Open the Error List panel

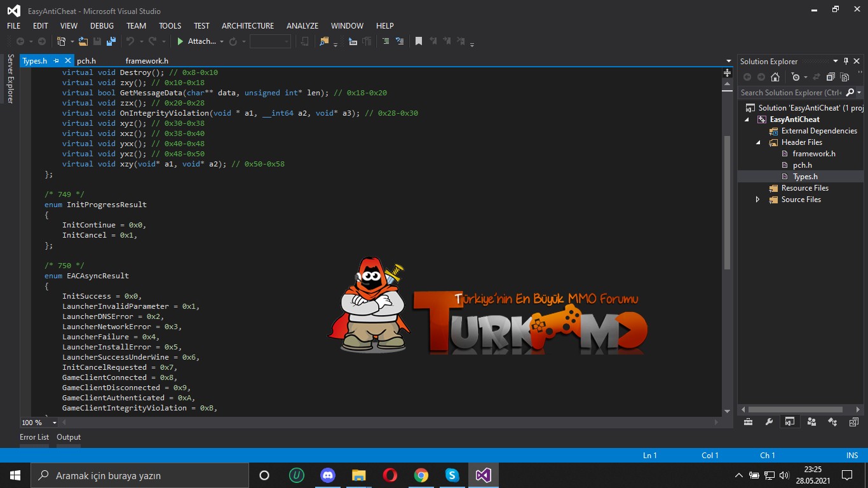[x=34, y=437]
